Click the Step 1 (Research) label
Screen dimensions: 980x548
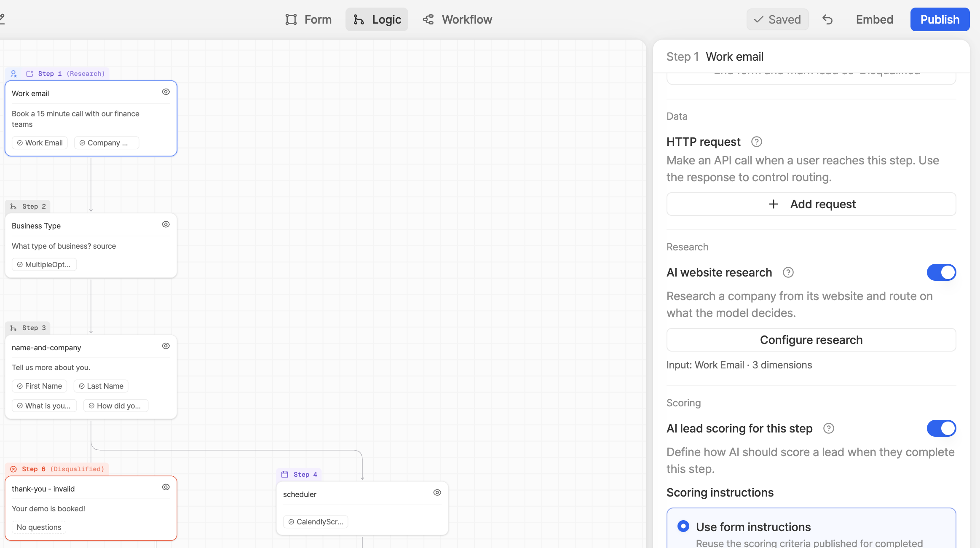click(x=71, y=74)
